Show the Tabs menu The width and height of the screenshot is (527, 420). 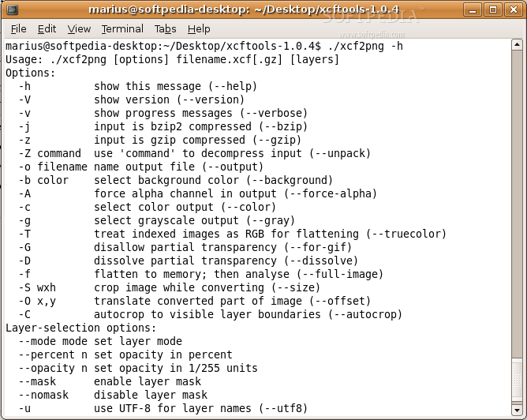pyautogui.click(x=165, y=28)
